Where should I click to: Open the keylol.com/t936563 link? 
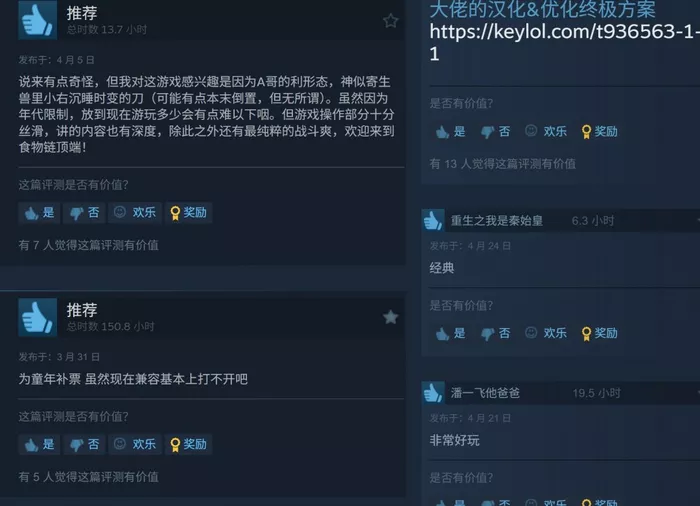(x=564, y=42)
